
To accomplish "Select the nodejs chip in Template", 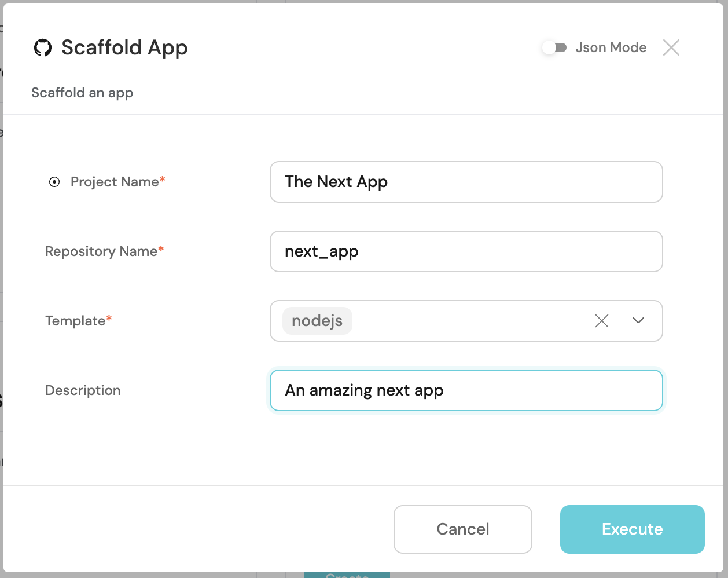I will point(317,321).
